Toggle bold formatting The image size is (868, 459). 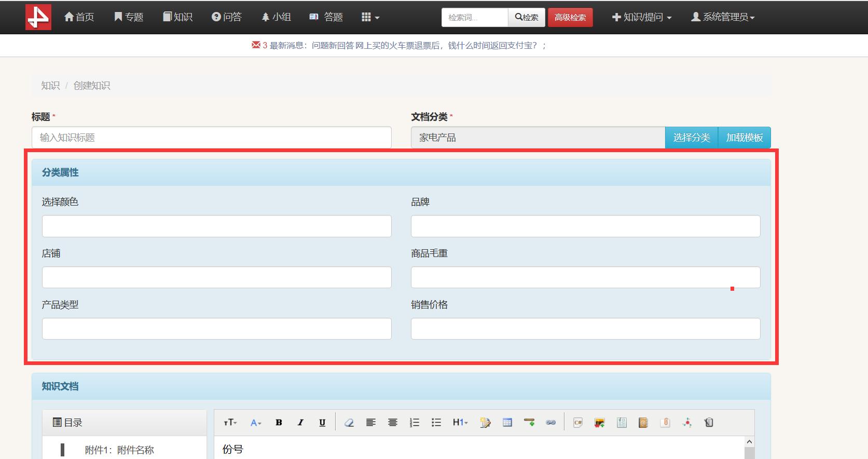[x=279, y=423]
